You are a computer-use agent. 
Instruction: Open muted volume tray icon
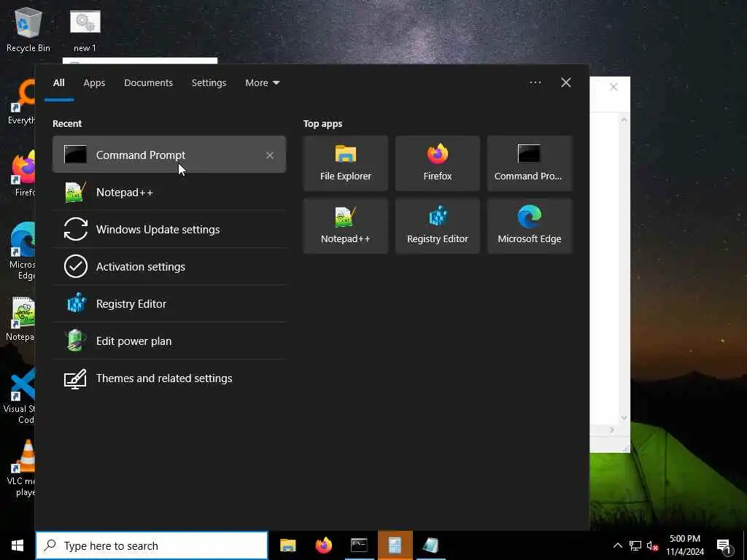[653, 545]
